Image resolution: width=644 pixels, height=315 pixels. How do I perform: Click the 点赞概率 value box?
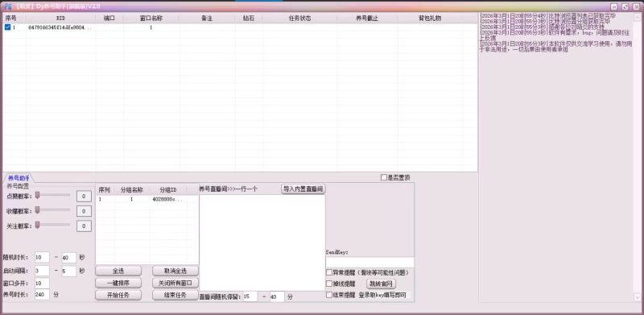pyautogui.click(x=84, y=197)
